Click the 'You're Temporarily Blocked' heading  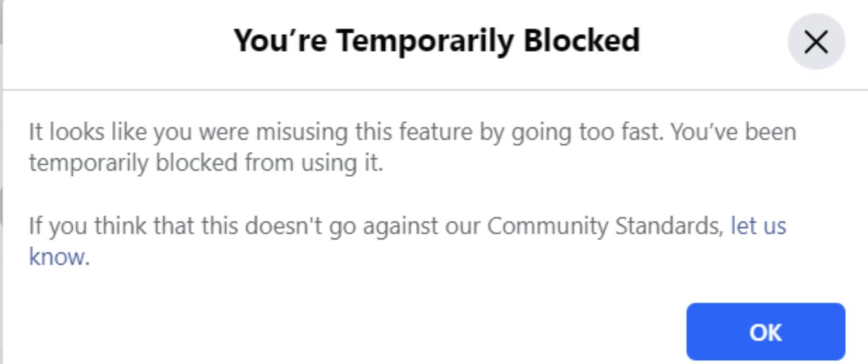pos(436,41)
